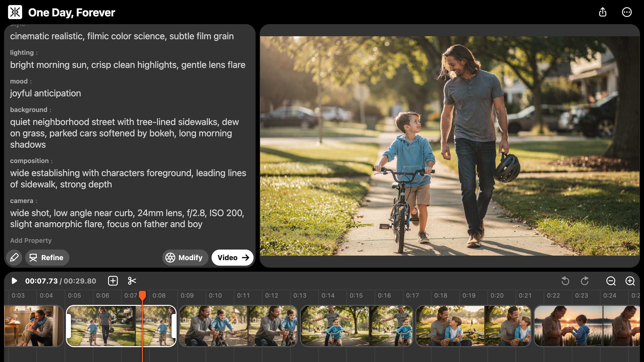Click the pencil edit icon

(14, 257)
